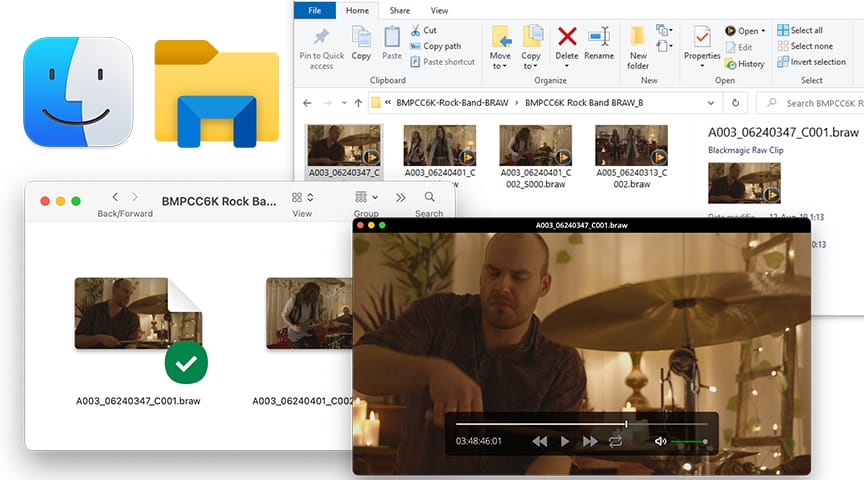This screenshot has height=480, width=864.
Task: Mute audio with the speaker icon
Action: [x=660, y=441]
